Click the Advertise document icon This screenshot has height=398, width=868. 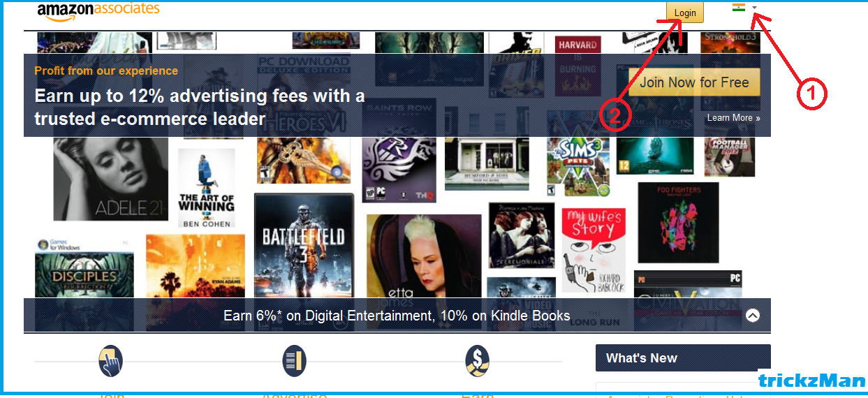point(295,361)
